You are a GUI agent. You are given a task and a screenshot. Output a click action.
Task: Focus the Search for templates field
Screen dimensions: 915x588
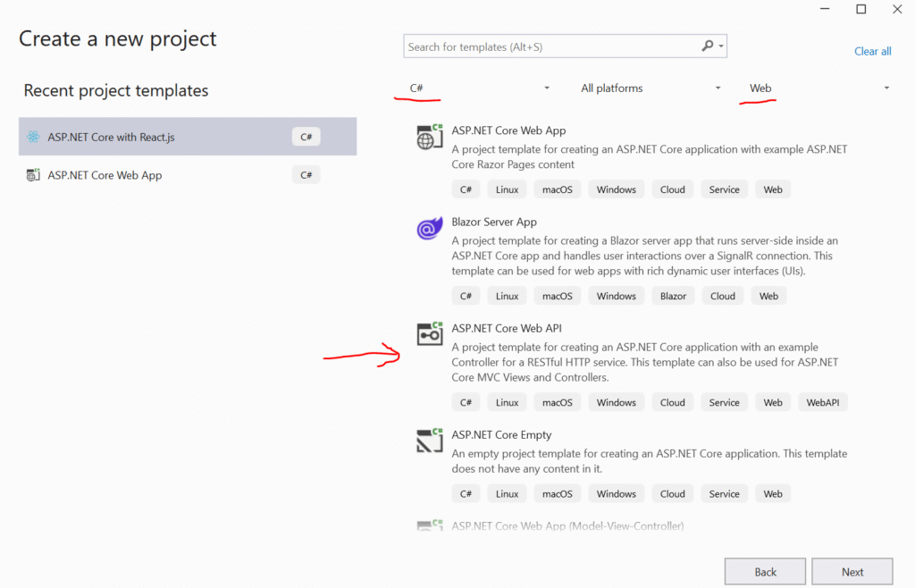tap(550, 46)
